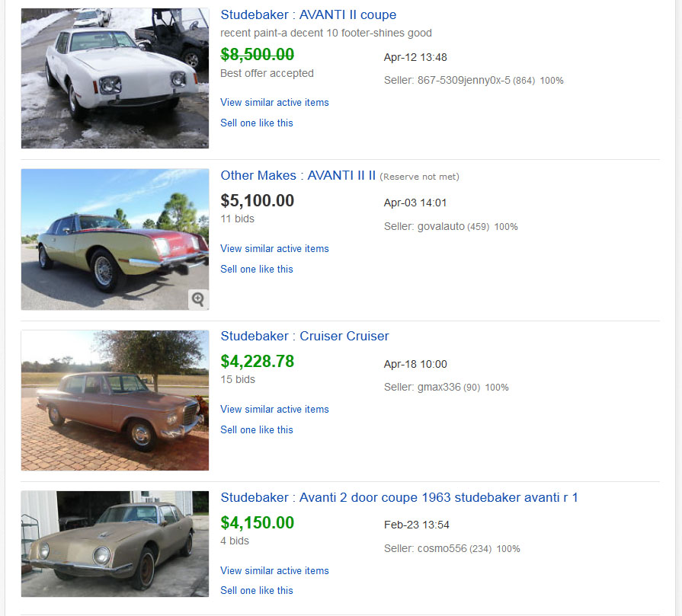682x616 pixels.
Task: View similar active items for AVANTI II coupe
Action: [x=274, y=102]
